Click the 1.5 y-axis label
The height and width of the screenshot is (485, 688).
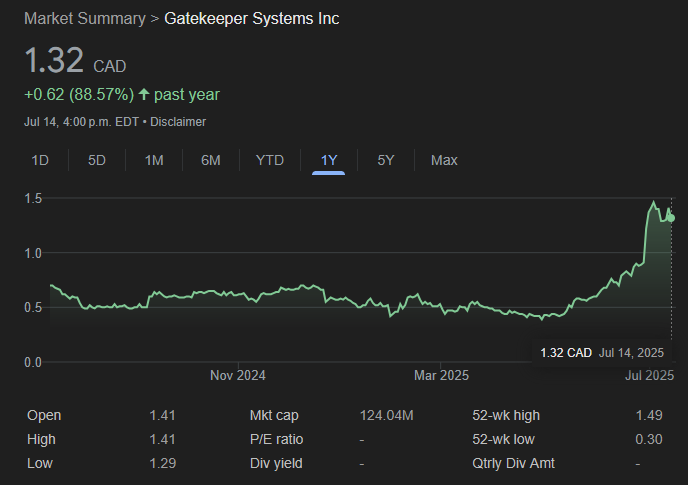33,198
